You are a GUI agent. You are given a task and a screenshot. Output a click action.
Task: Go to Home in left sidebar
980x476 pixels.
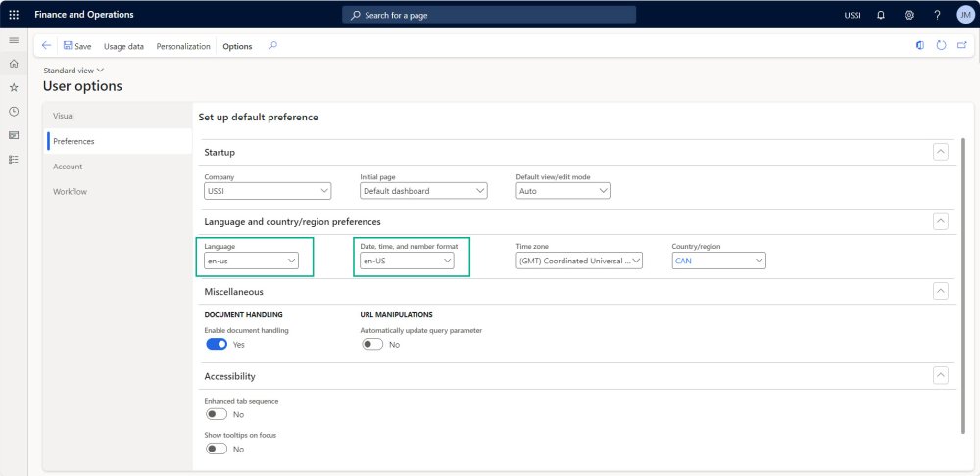pyautogui.click(x=14, y=64)
